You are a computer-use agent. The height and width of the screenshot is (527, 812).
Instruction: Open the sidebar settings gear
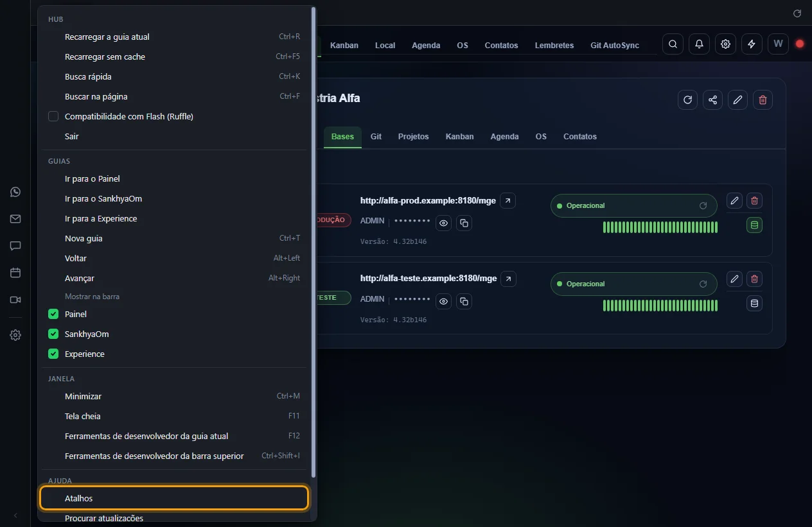tap(15, 335)
